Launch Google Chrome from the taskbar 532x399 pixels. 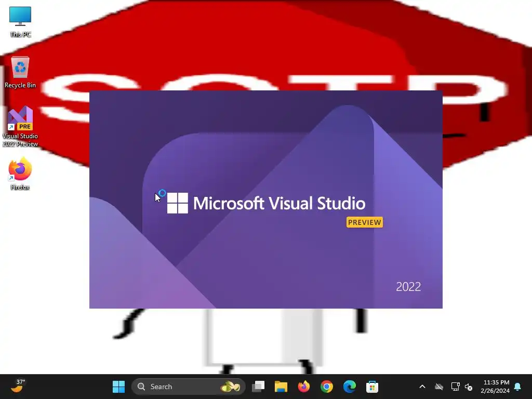point(327,387)
